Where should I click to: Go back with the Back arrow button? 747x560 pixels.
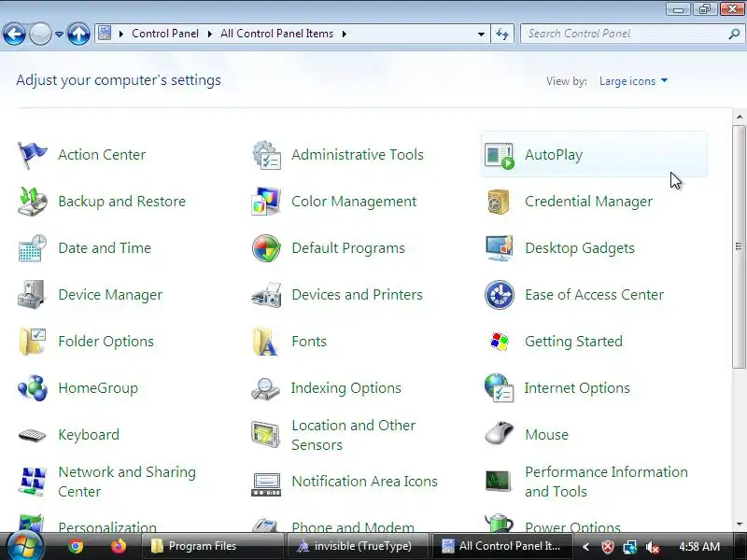14,34
